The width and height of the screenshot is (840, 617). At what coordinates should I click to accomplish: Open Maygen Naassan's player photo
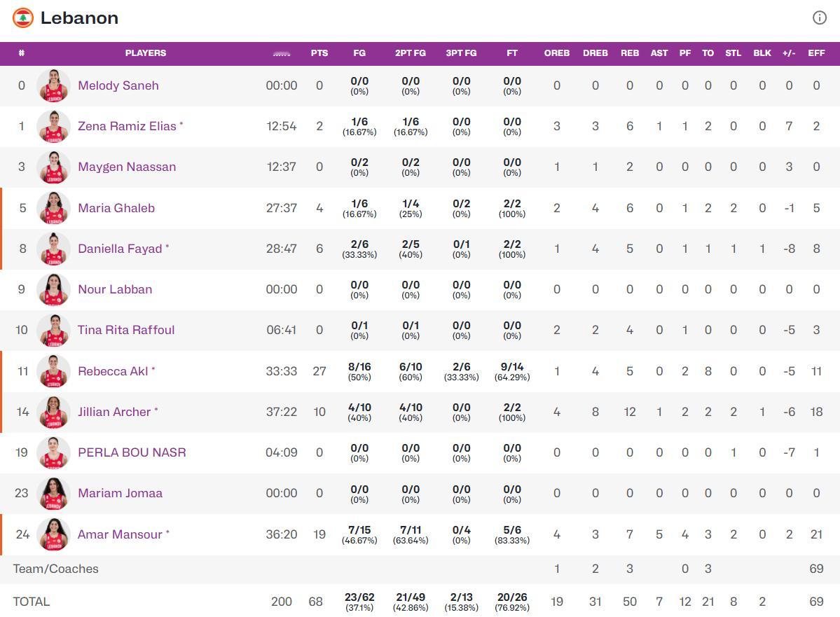click(x=53, y=167)
